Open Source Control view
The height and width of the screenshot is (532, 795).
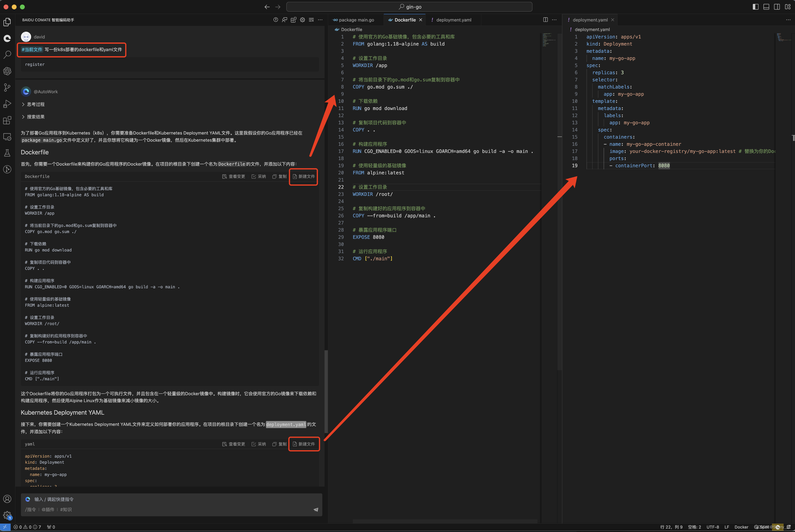(7, 87)
